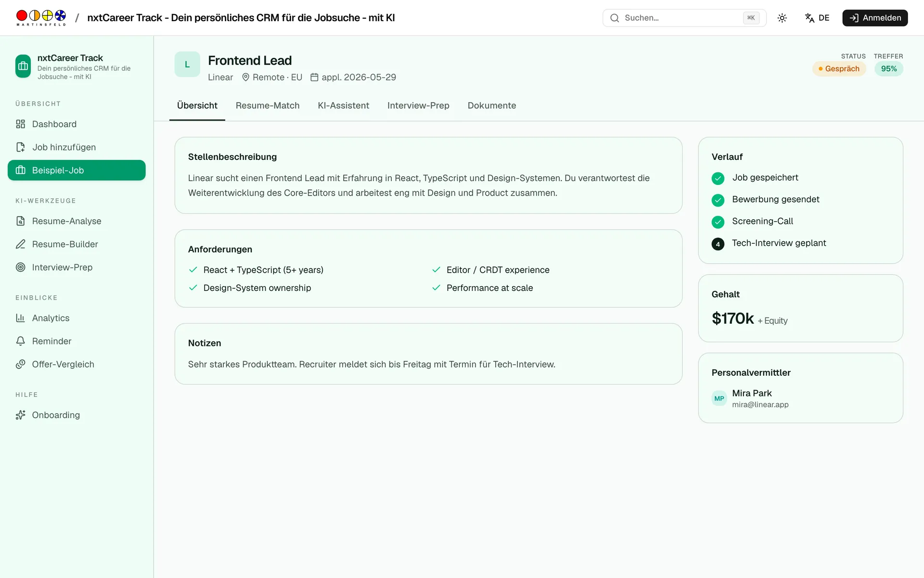Click the $170k salary value
The image size is (924, 578).
(x=732, y=318)
